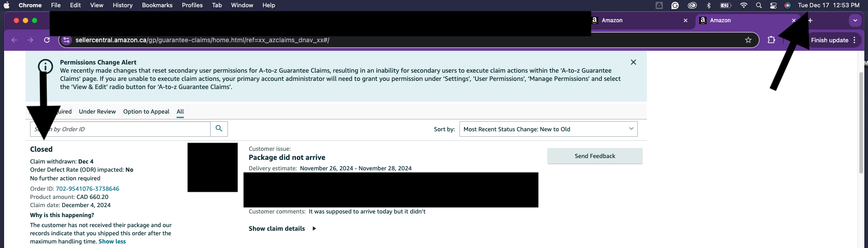Click the browser forward arrow

pyautogui.click(x=30, y=40)
